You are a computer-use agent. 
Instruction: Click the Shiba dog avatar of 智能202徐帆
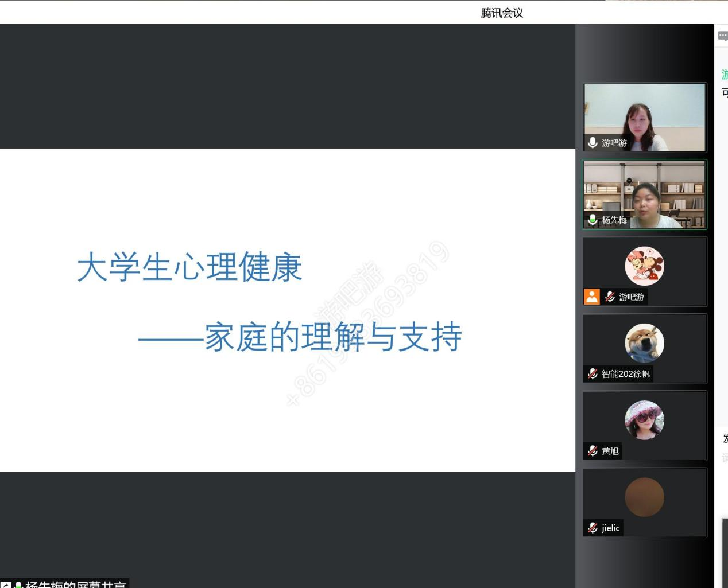(x=644, y=343)
